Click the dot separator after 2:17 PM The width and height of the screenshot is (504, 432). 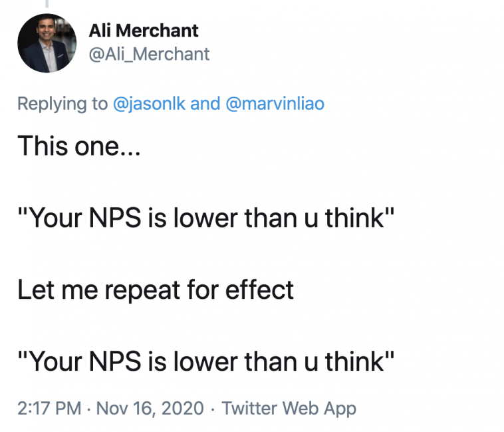point(88,408)
